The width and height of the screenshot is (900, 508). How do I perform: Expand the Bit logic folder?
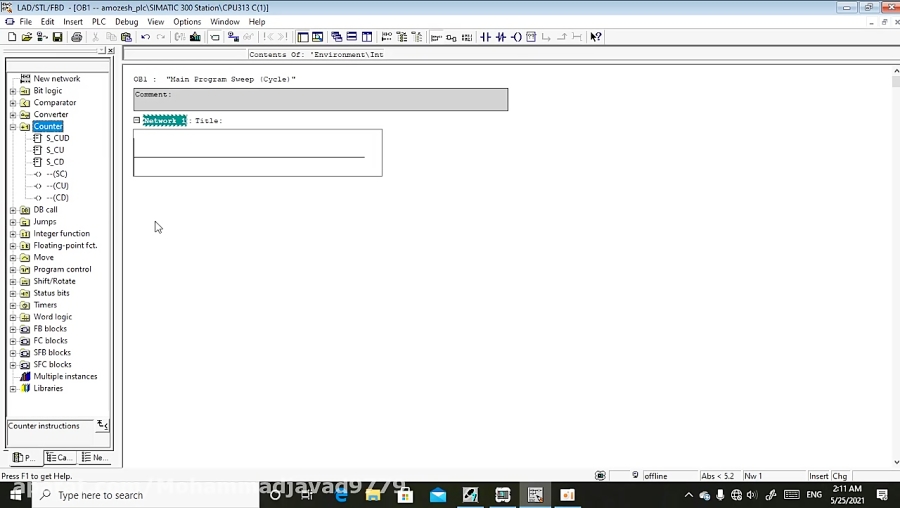click(x=13, y=91)
